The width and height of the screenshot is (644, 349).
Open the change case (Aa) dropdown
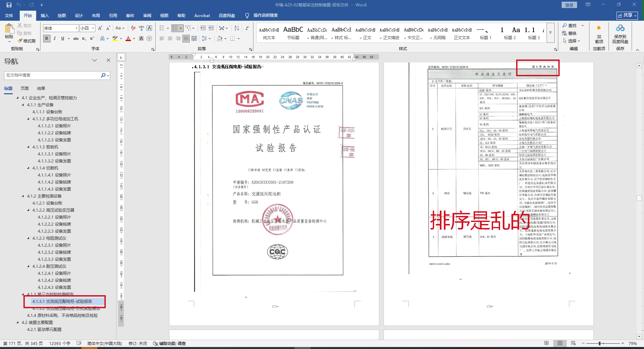(119, 28)
